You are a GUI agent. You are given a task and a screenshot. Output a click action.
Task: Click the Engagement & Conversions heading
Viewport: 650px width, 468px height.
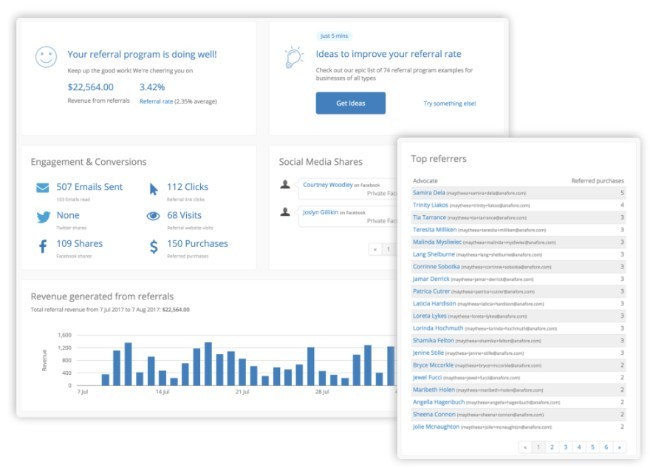pyautogui.click(x=88, y=162)
